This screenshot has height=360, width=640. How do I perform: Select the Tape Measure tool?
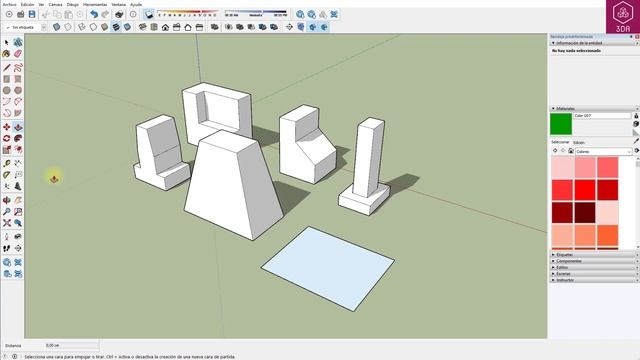click(x=7, y=164)
